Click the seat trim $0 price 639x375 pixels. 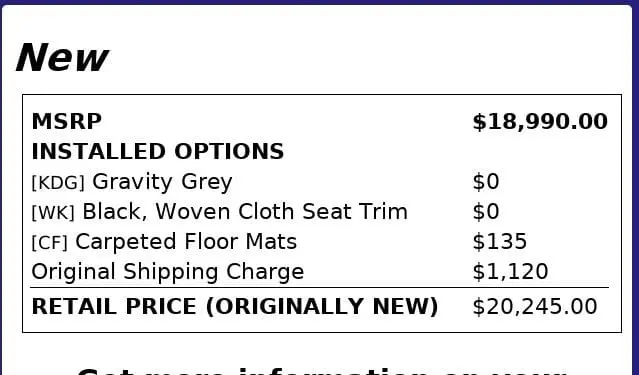[486, 212]
